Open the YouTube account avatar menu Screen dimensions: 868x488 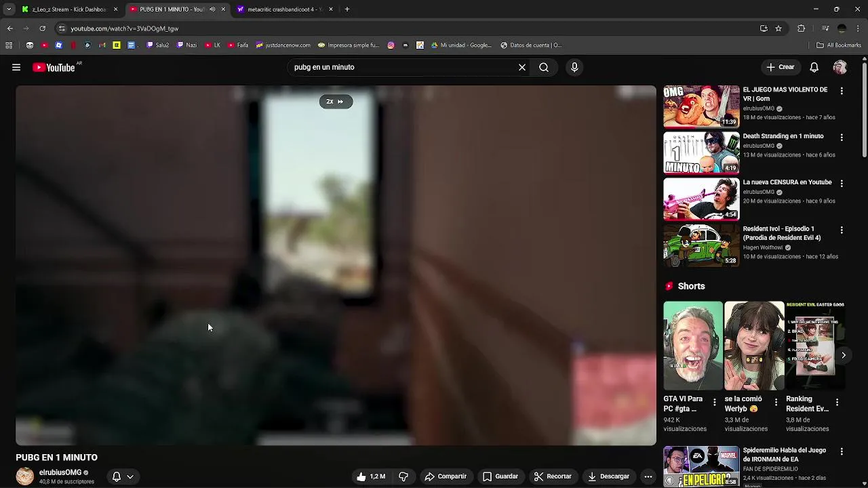coord(840,67)
